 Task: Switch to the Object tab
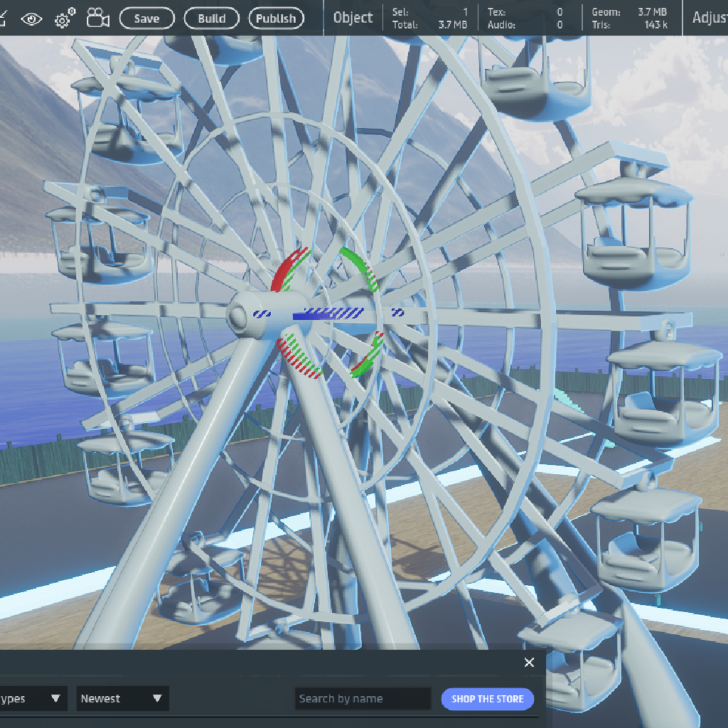click(352, 18)
